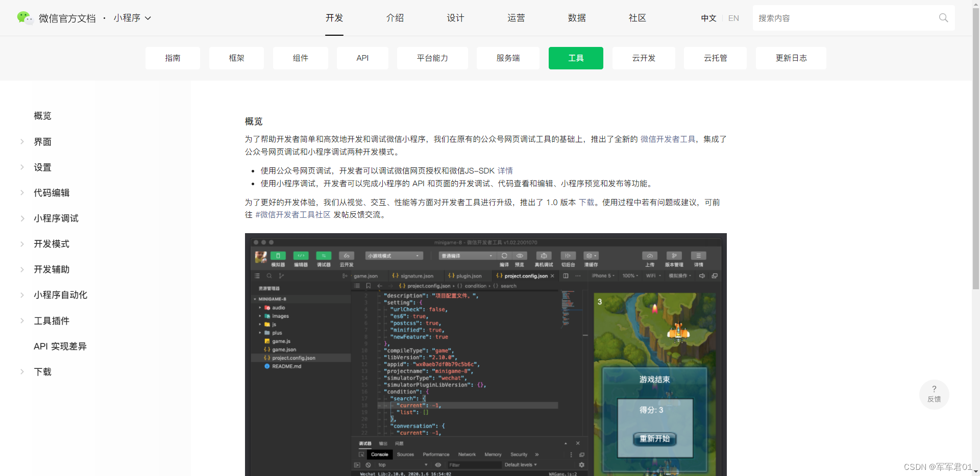Click the 概览 article heading

tap(254, 121)
